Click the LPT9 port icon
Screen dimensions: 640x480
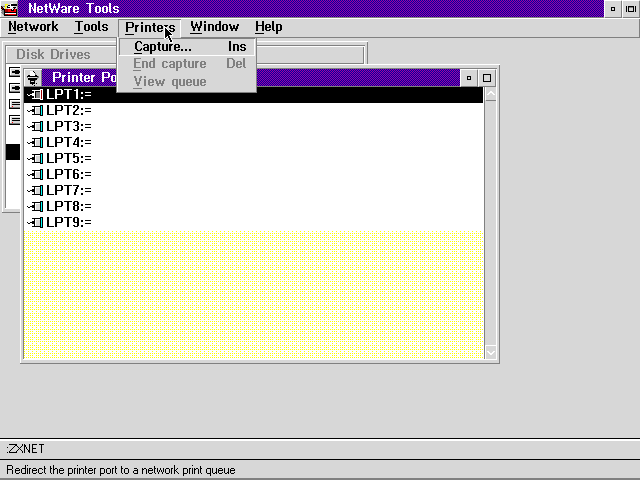coord(35,222)
